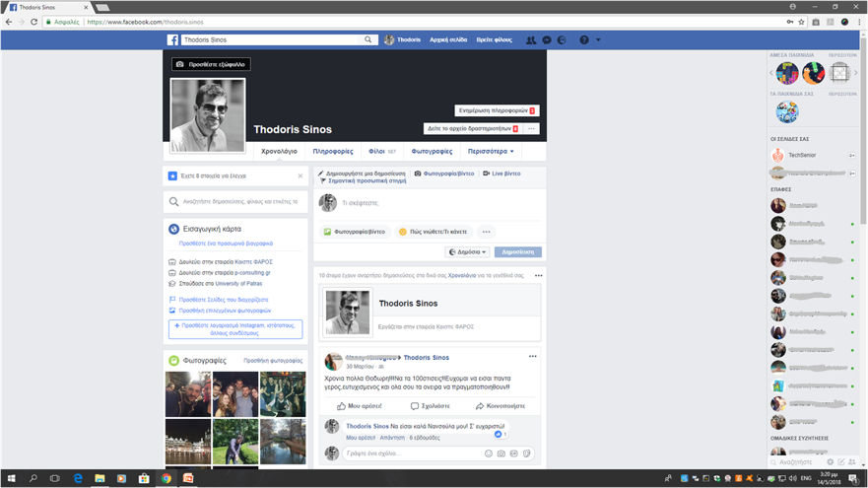
Task: Click the help question mark icon
Action: click(584, 40)
